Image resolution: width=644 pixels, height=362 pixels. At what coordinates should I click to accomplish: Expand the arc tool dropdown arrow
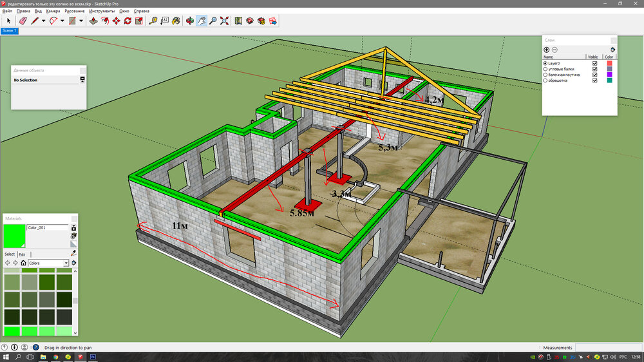tap(62, 21)
